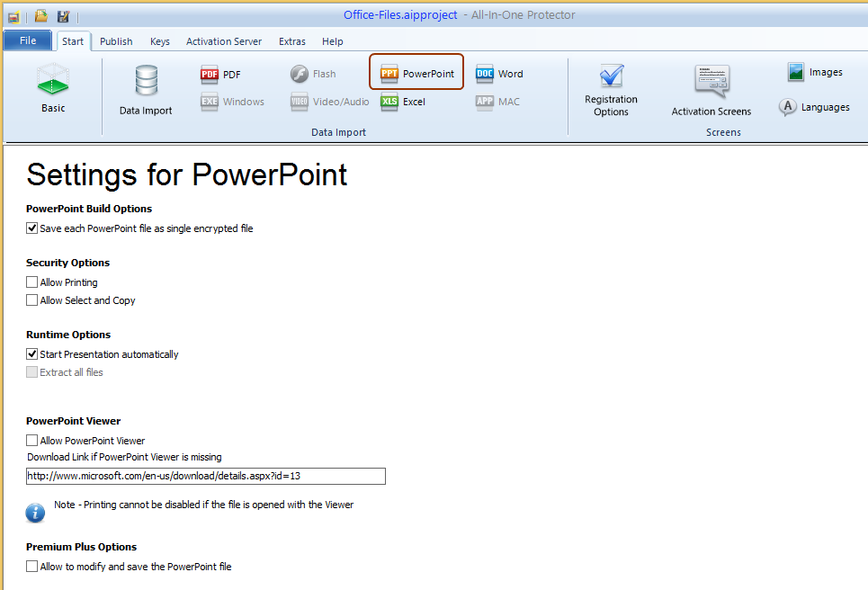Select the Flash import icon
868x590 pixels.
click(x=300, y=74)
